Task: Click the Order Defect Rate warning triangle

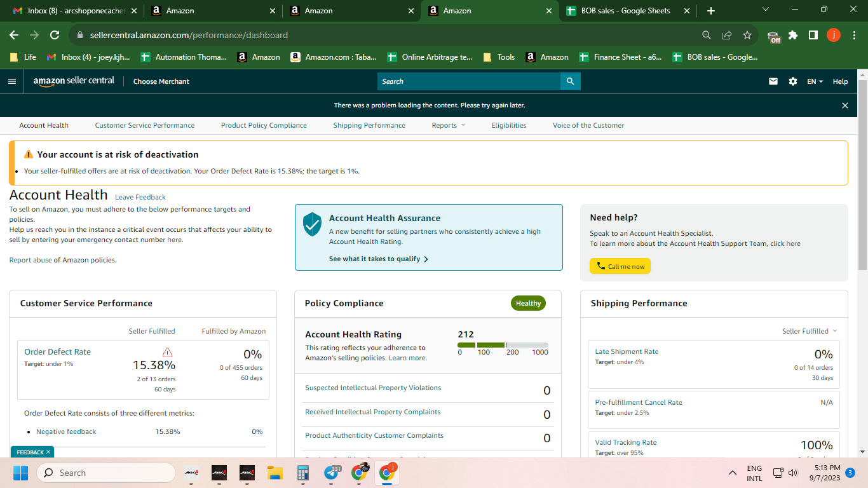Action: click(x=168, y=352)
